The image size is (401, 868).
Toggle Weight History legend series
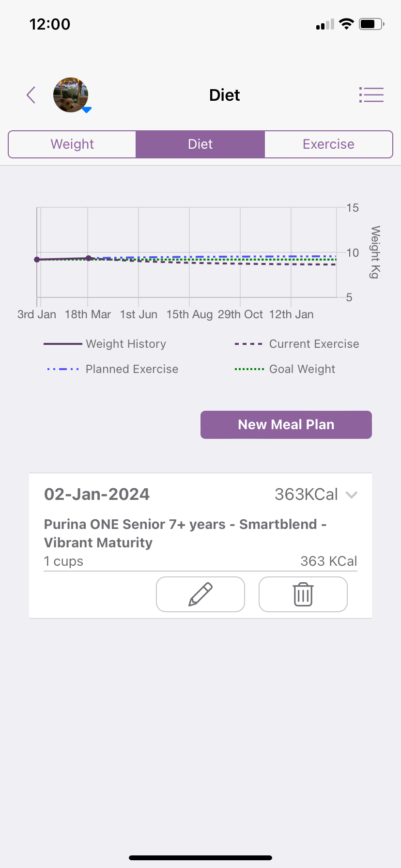(105, 344)
